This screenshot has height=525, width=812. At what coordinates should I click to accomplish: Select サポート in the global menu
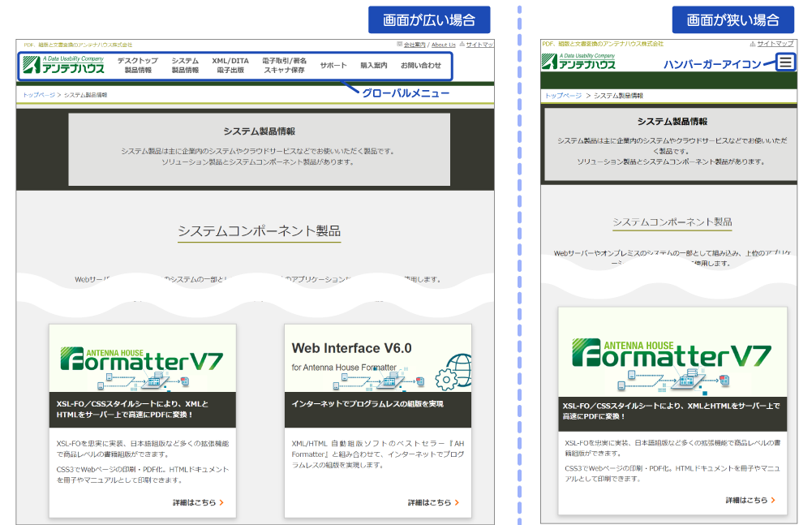coord(333,66)
